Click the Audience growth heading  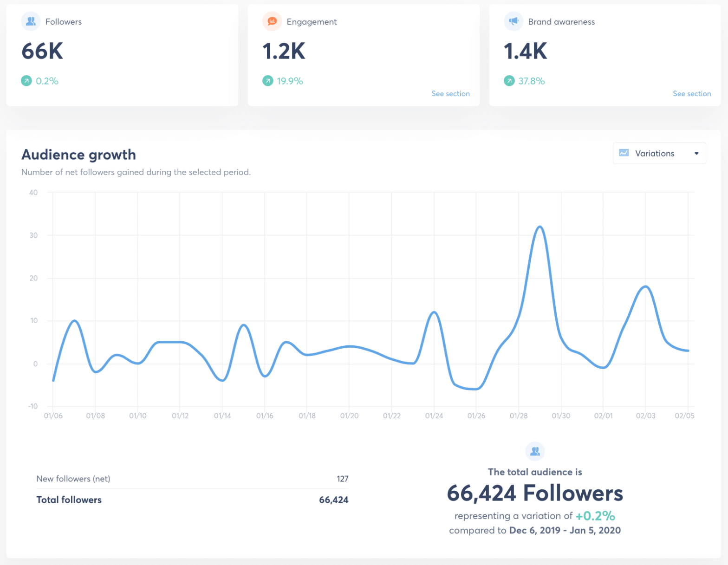click(79, 155)
